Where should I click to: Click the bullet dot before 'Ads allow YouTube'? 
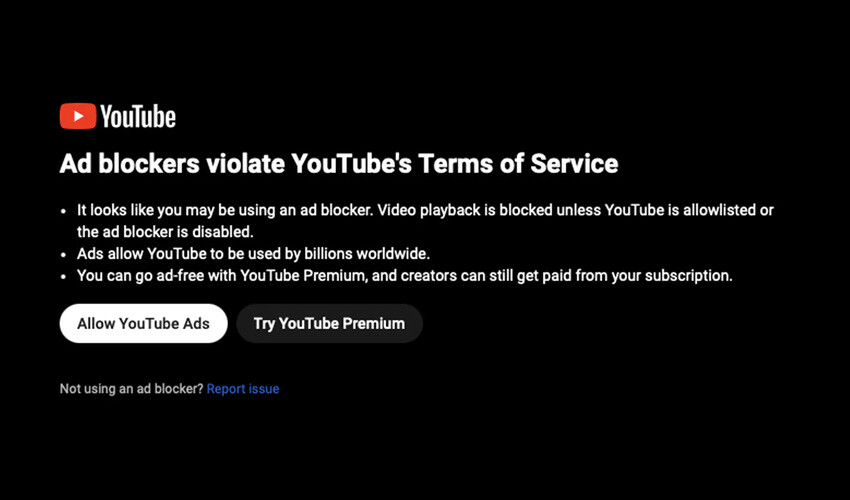click(63, 254)
